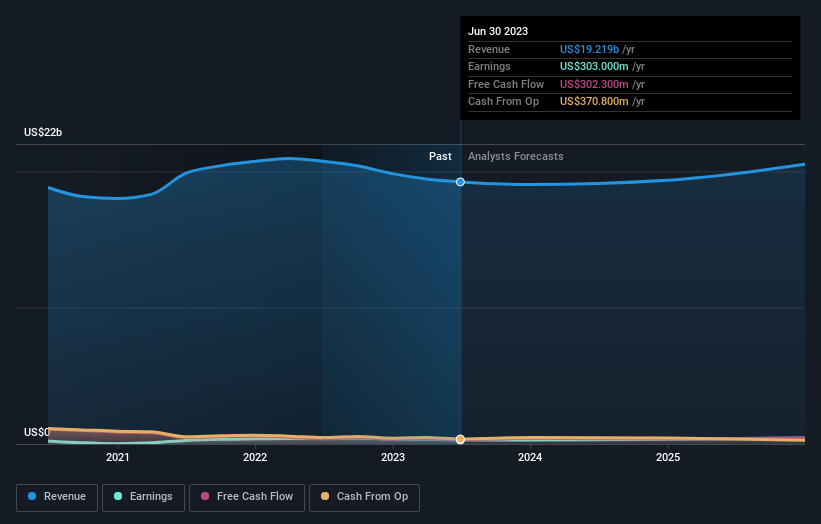Click the Jun 30 2023 tooltip date
The height and width of the screenshot is (524, 821).
click(x=498, y=31)
